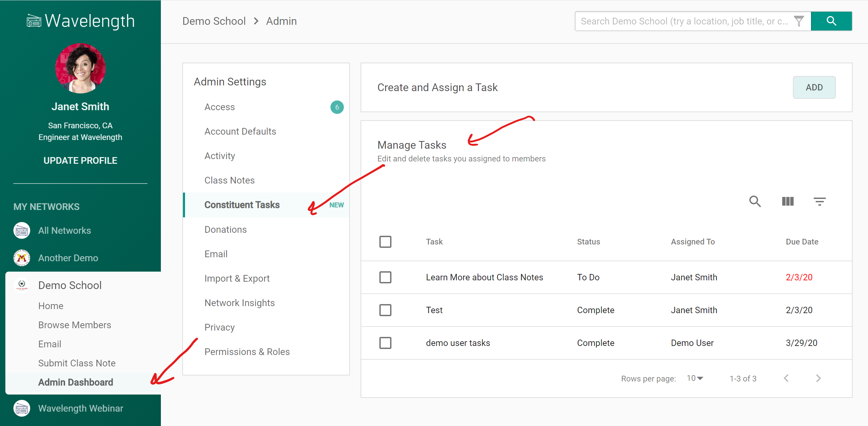The height and width of the screenshot is (426, 868).
Task: Go to previous page of tasks
Action: [x=786, y=378]
